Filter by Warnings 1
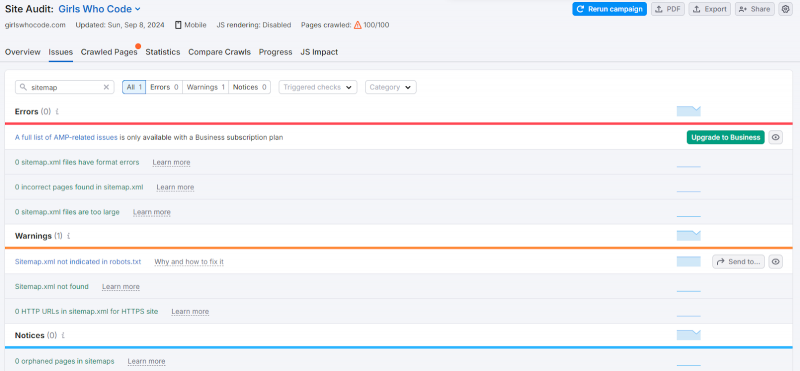The height and width of the screenshot is (371, 800). pyautogui.click(x=206, y=87)
